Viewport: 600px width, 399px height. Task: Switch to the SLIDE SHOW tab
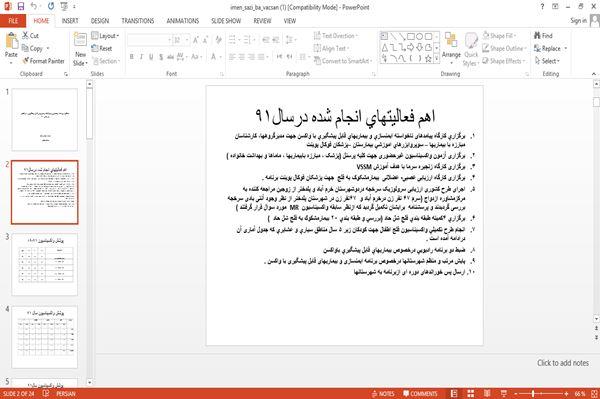click(226, 21)
